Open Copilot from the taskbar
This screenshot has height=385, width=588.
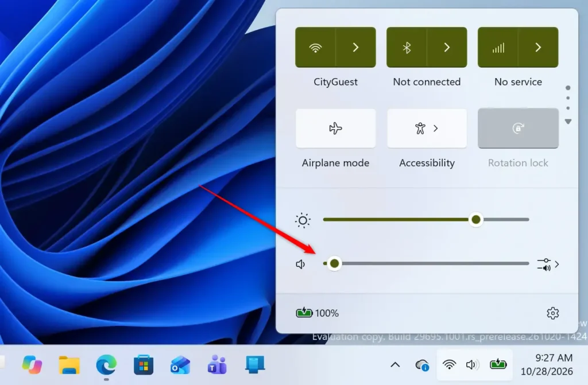32,364
